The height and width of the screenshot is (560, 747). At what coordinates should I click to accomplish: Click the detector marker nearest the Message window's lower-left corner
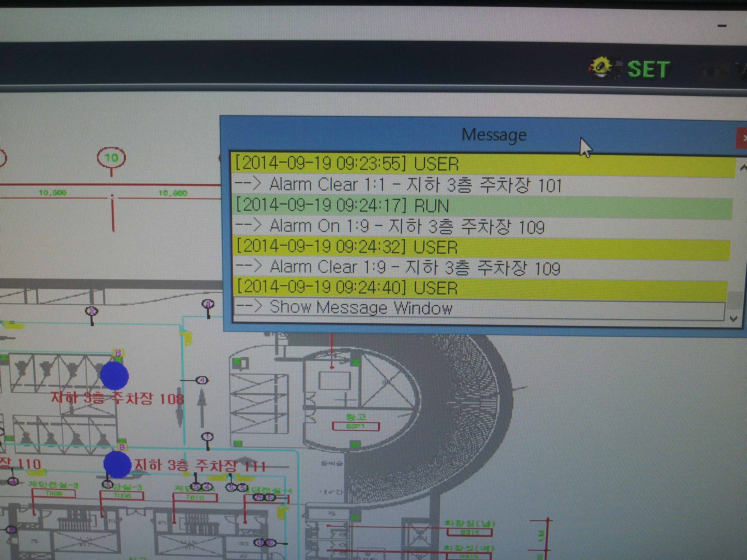coord(208,304)
